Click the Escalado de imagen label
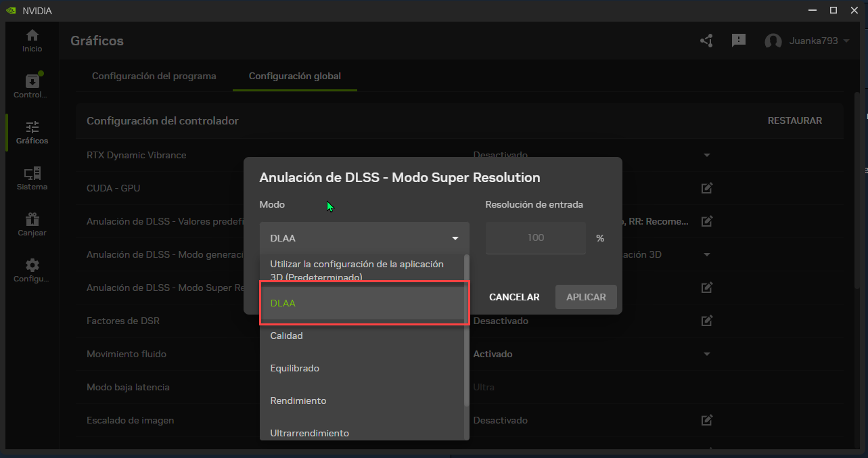868x458 pixels. (131, 420)
